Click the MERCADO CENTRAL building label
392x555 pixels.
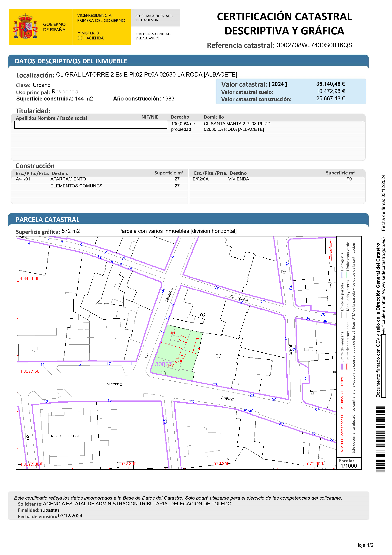[65, 436]
